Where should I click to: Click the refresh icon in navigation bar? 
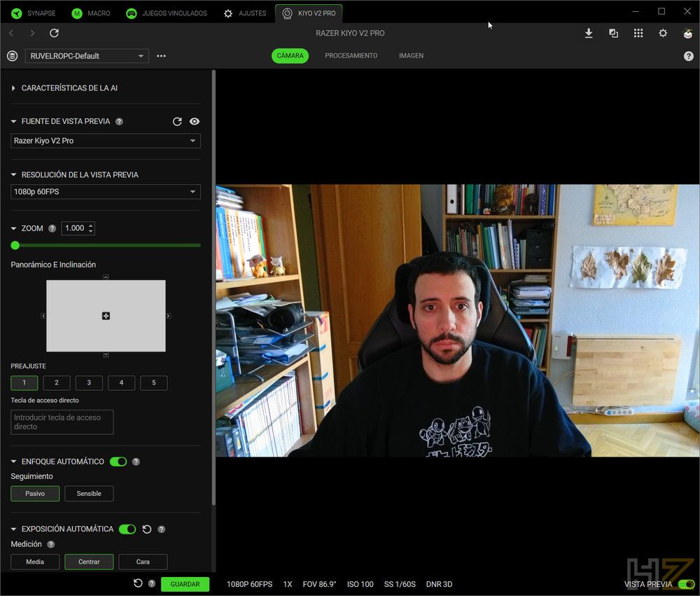54,33
